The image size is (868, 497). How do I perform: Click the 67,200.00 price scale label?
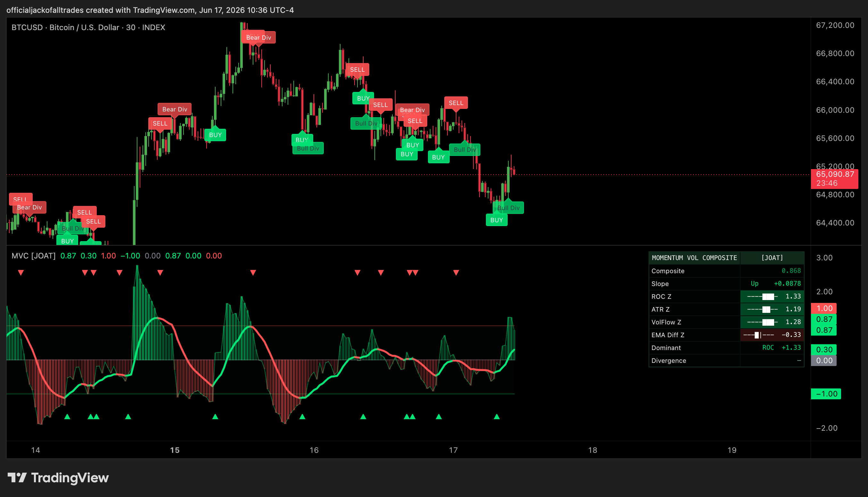point(835,25)
